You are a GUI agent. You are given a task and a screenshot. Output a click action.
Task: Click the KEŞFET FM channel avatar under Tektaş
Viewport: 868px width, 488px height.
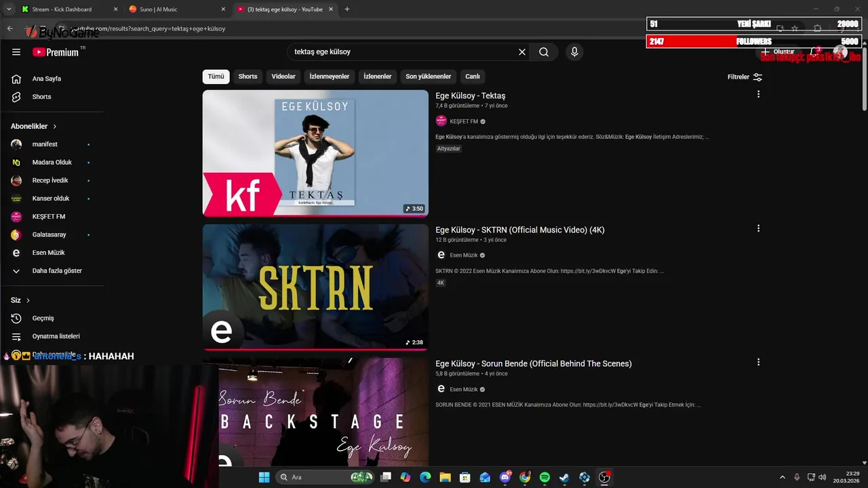point(441,121)
